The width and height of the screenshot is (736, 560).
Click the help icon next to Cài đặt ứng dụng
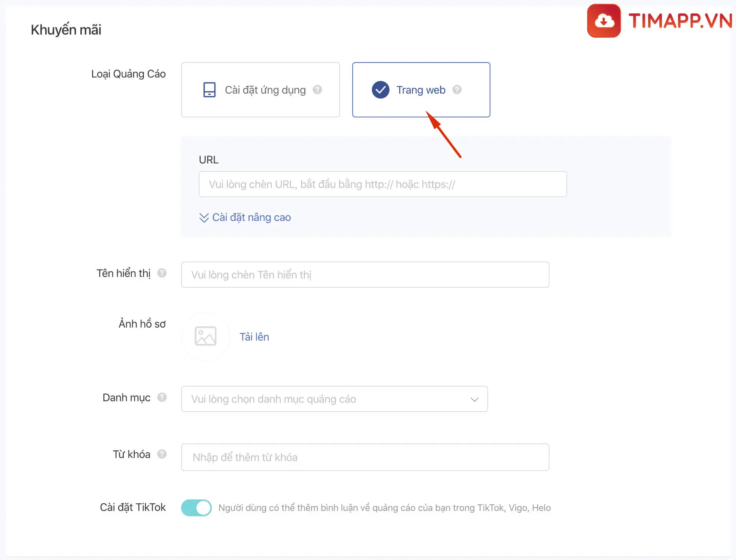click(x=317, y=90)
